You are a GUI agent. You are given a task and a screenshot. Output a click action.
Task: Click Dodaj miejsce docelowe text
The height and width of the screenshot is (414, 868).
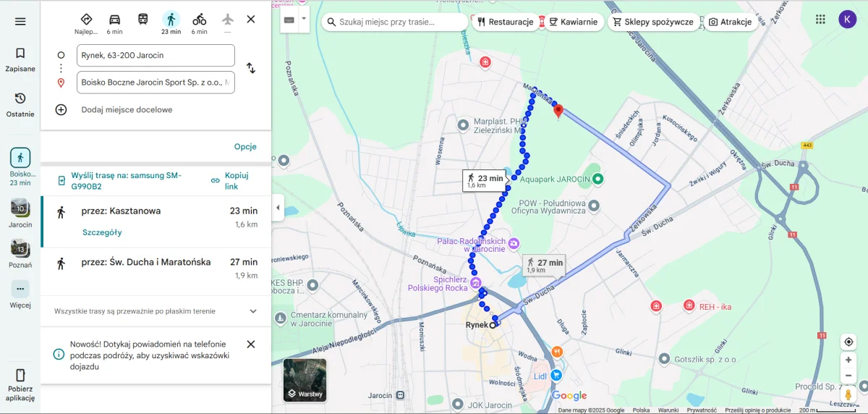[x=127, y=110]
